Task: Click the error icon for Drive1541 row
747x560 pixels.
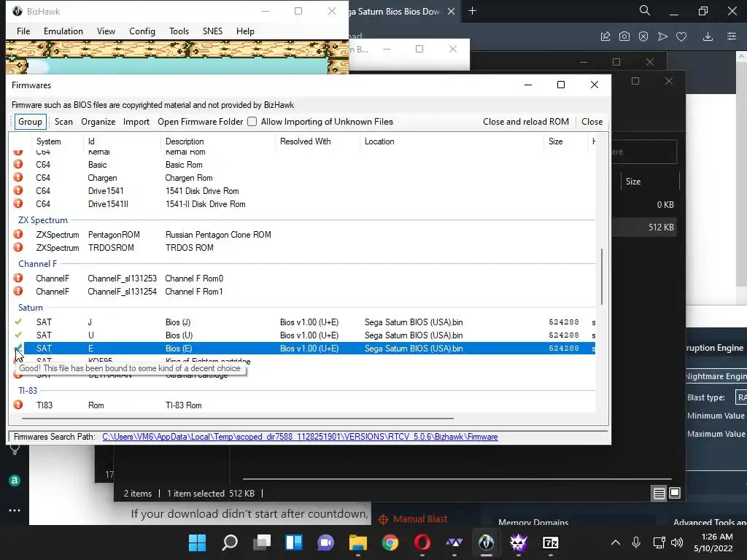Action: tap(18, 190)
